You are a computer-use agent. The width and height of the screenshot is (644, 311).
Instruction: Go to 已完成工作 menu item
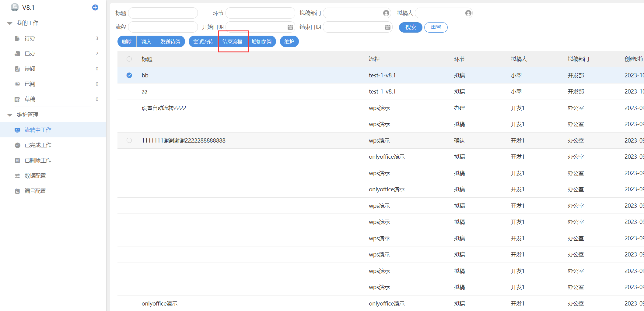(x=53, y=145)
